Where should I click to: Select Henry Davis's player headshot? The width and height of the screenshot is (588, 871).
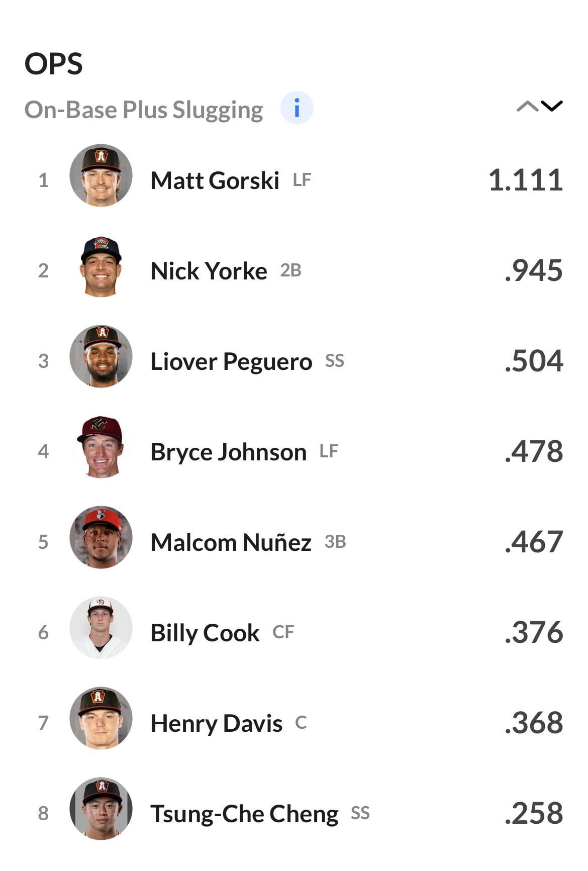coord(101,718)
